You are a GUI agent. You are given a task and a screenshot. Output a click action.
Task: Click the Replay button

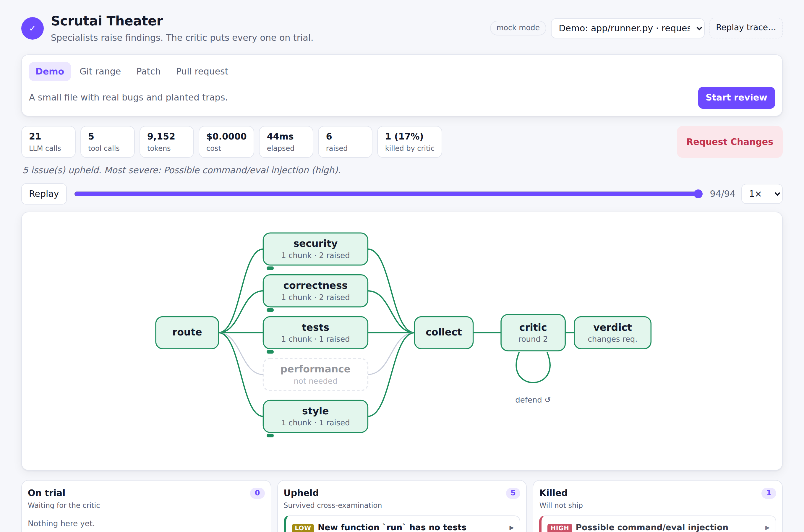click(x=44, y=194)
